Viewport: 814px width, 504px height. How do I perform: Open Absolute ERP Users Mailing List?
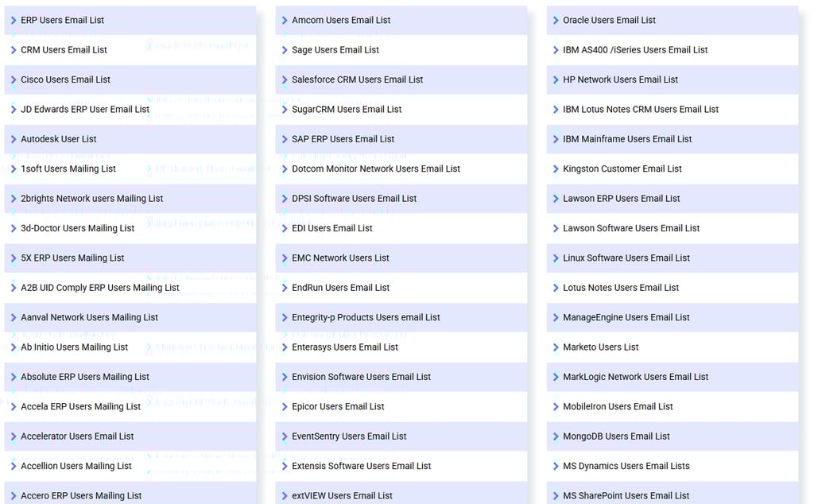click(x=84, y=377)
